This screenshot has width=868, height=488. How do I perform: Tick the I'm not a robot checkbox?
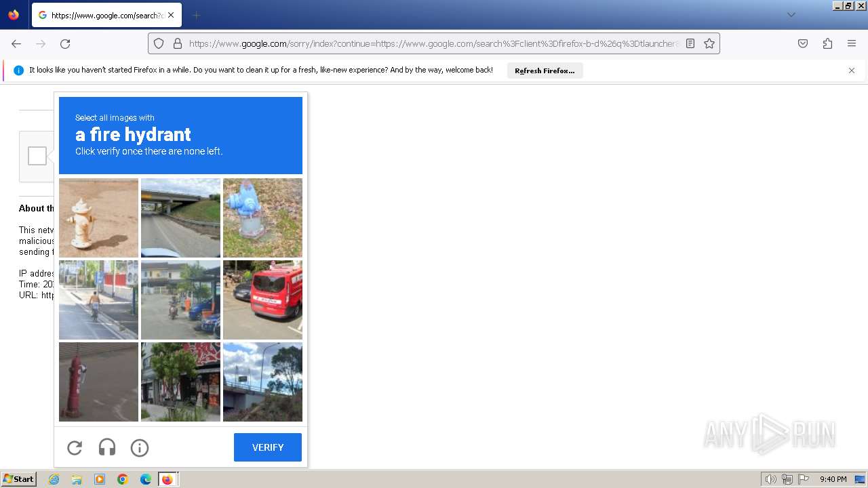coord(37,156)
